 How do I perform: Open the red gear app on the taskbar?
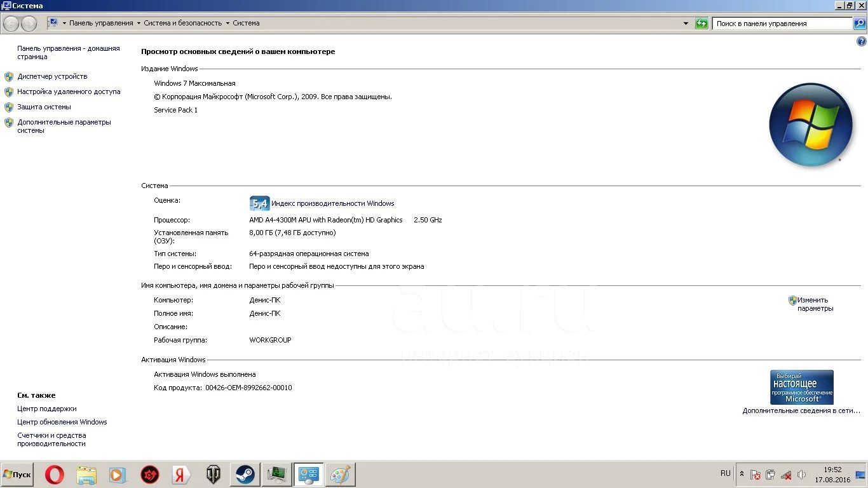click(150, 475)
